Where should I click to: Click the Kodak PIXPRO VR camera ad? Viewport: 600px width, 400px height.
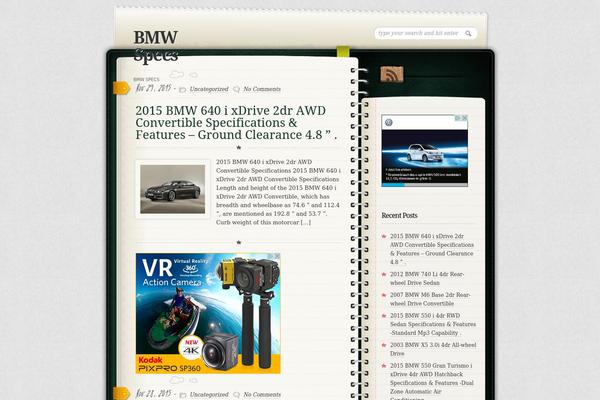[208, 313]
